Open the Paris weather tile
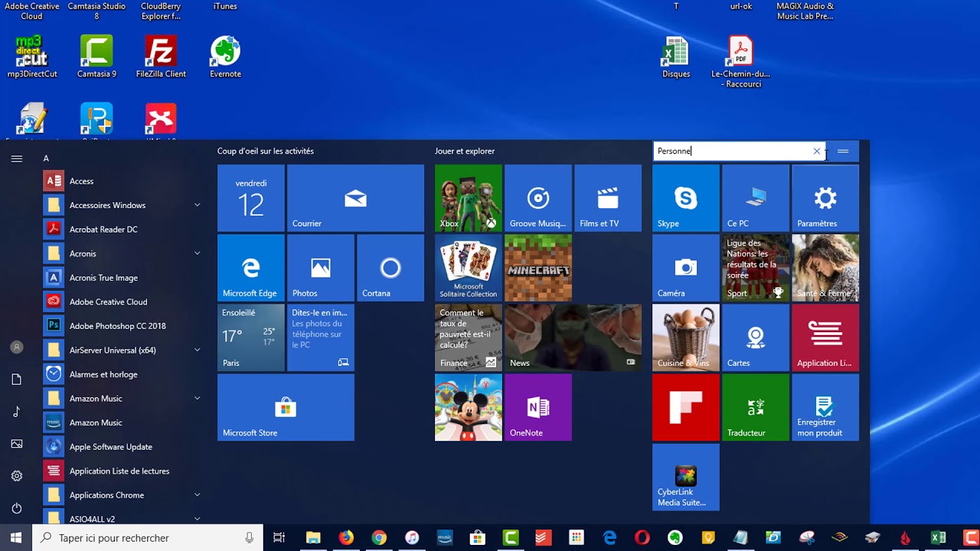Screen dimensions: 980x551 click(250, 337)
